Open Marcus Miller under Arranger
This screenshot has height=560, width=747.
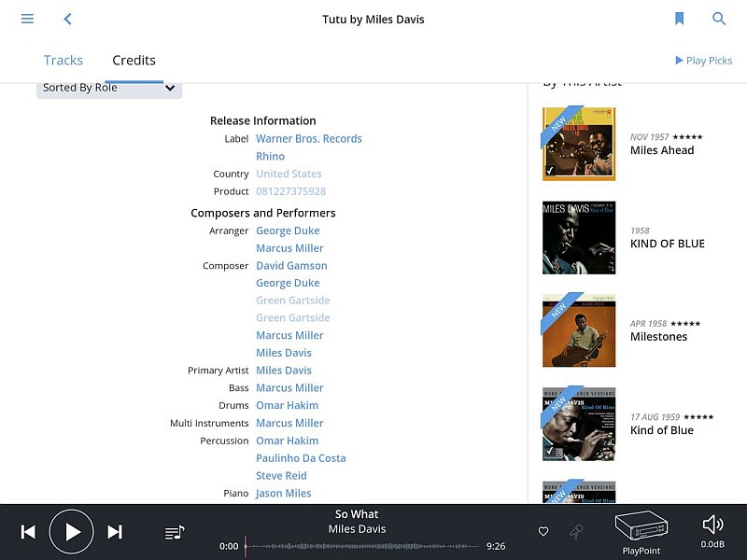click(x=289, y=248)
